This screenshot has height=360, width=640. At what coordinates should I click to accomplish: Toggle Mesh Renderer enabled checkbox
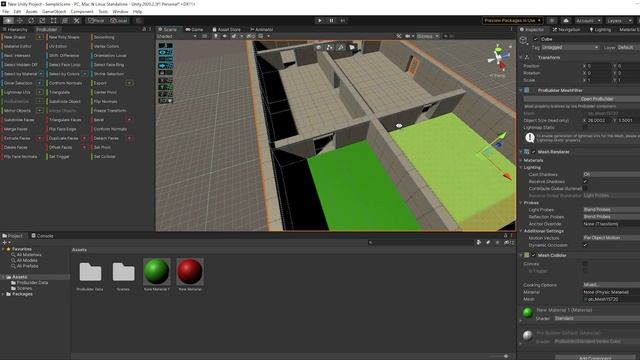coord(533,152)
